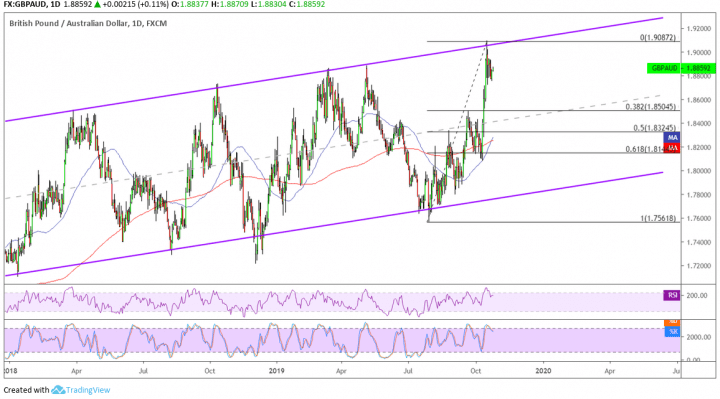Click the orange %D stochastic badge

pyautogui.click(x=672, y=323)
